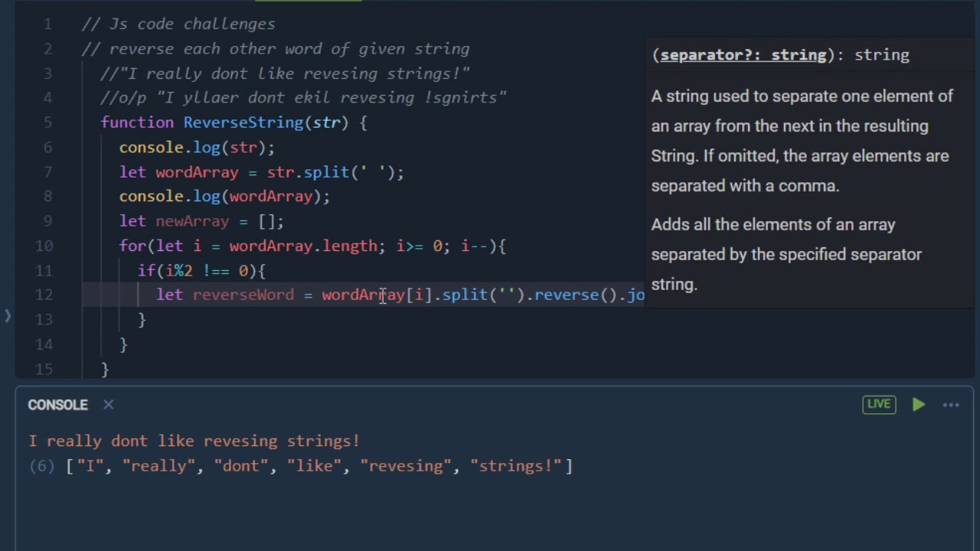Run code with the play button
The width and height of the screenshot is (980, 551).
click(919, 405)
